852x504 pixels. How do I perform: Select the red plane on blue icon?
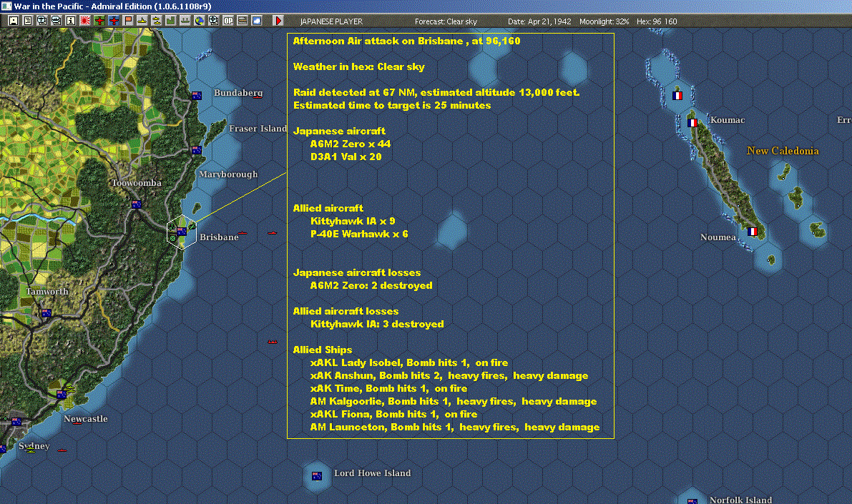tap(114, 21)
